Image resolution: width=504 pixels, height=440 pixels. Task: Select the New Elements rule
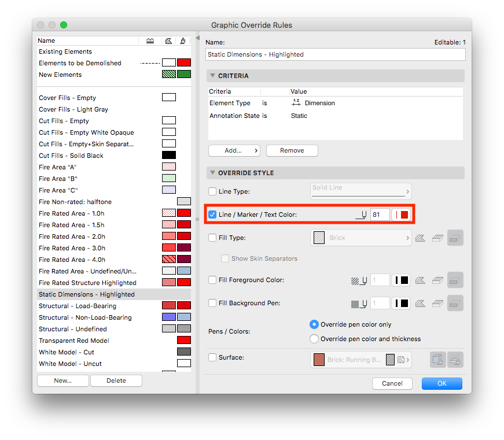pos(114,75)
